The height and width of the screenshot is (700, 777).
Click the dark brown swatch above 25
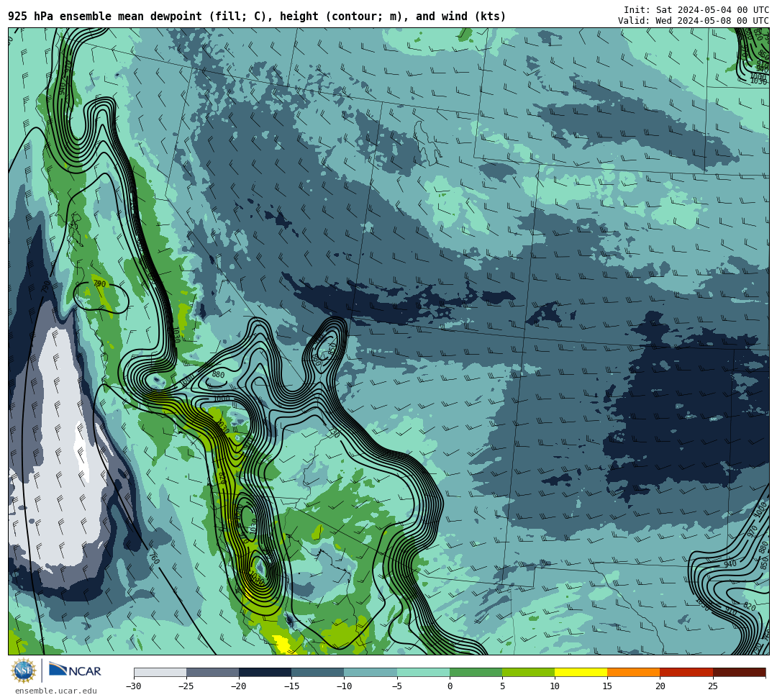point(739,672)
